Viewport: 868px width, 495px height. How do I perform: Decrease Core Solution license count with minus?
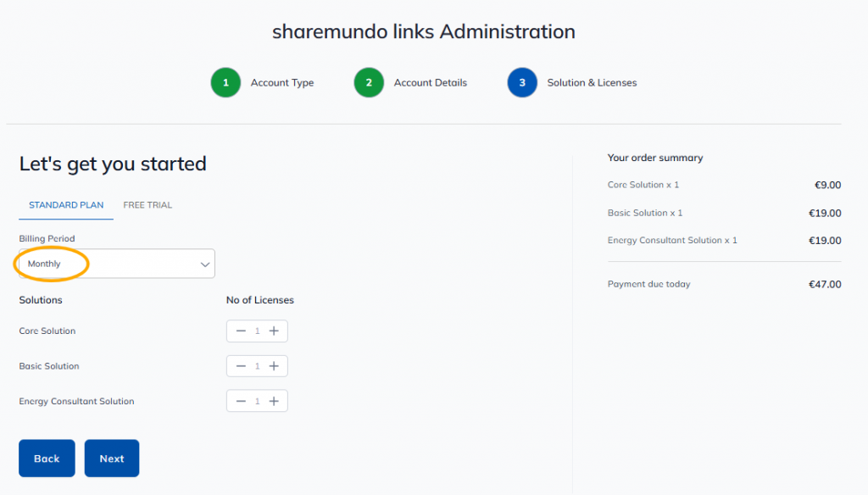[241, 331]
